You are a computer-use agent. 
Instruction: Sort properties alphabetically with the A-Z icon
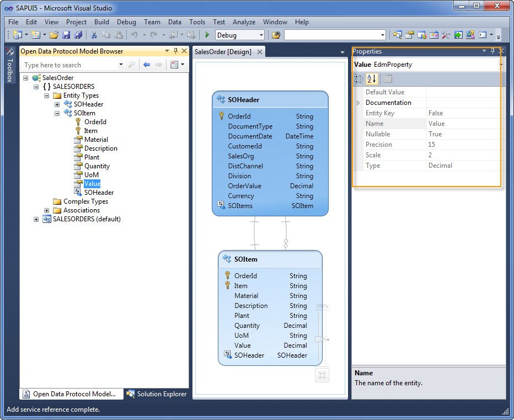(372, 79)
